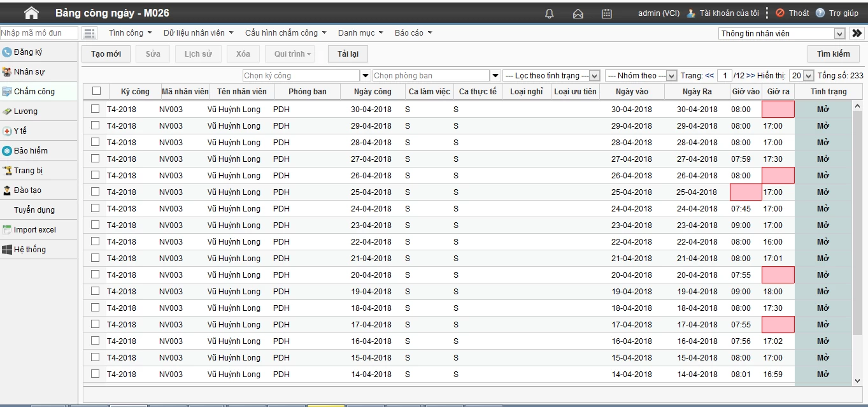Open Trang bị in the sidebar
The height and width of the screenshot is (407, 868).
[x=38, y=171]
